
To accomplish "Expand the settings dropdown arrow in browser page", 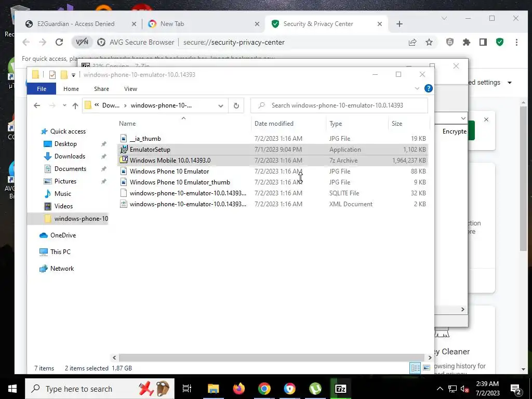I will pos(509,83).
